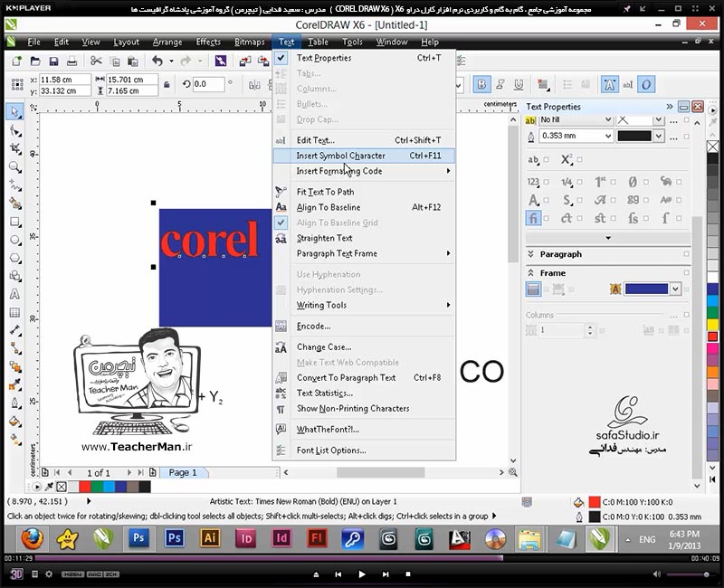Image resolution: width=724 pixels, height=588 pixels.
Task: Click the Open folder icon
Action: (35, 61)
